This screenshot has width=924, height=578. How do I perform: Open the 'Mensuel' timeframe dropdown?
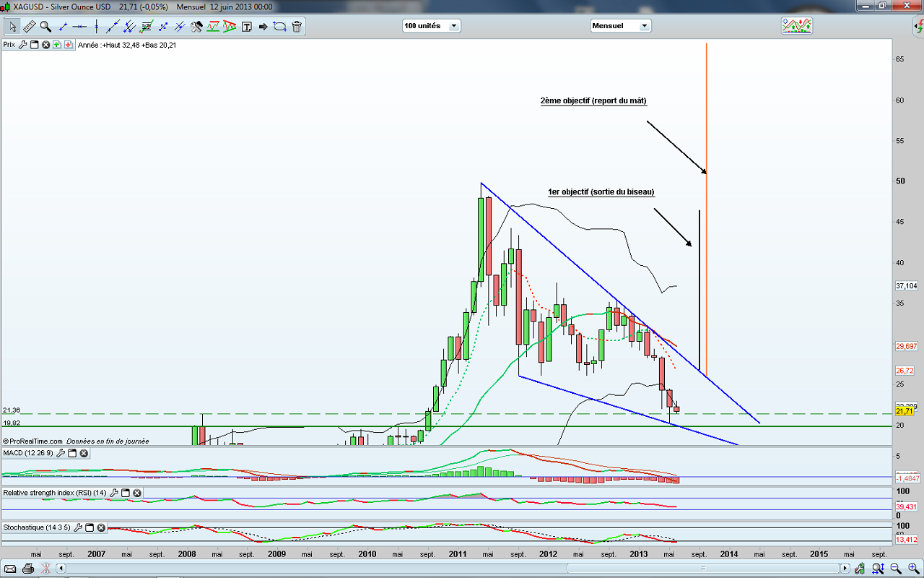click(621, 26)
